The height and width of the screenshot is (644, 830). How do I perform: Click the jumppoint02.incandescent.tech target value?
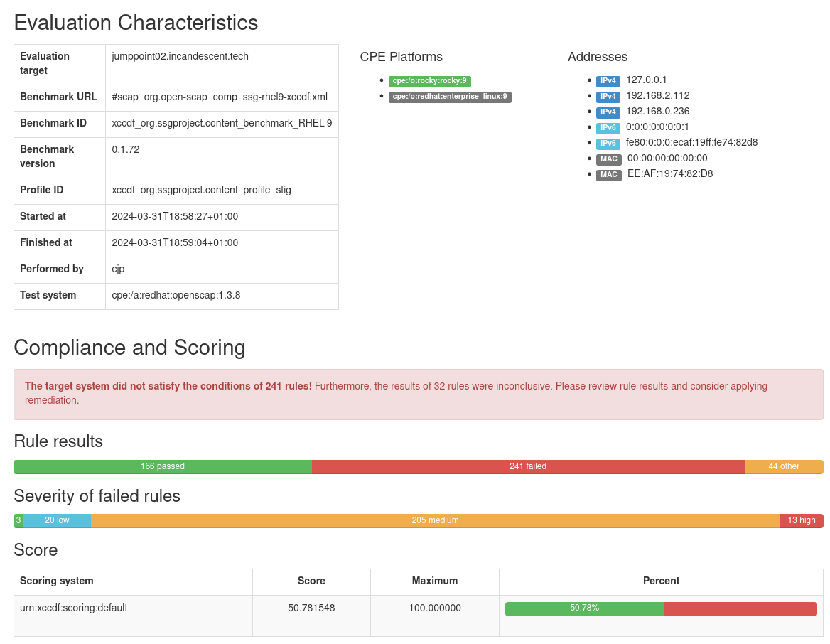(180, 57)
